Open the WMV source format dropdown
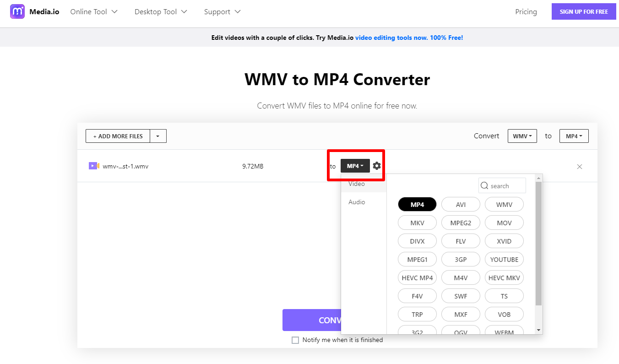Viewport: 619px width, 364px height. (x=522, y=136)
